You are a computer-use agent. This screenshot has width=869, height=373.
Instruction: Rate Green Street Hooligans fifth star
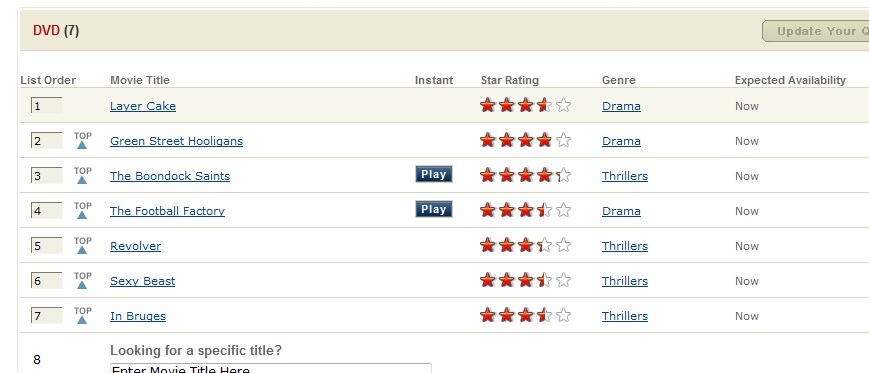(x=563, y=140)
